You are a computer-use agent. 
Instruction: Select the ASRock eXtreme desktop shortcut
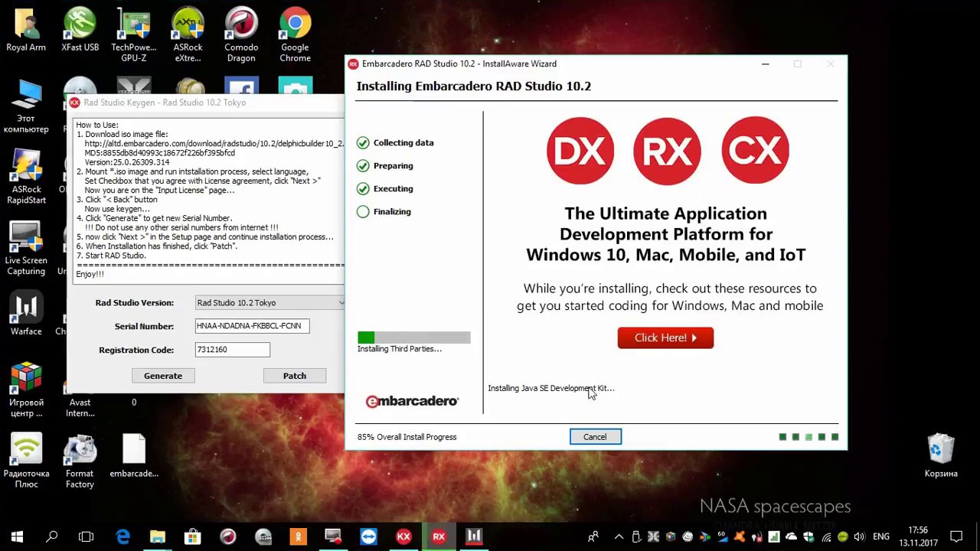(x=188, y=34)
